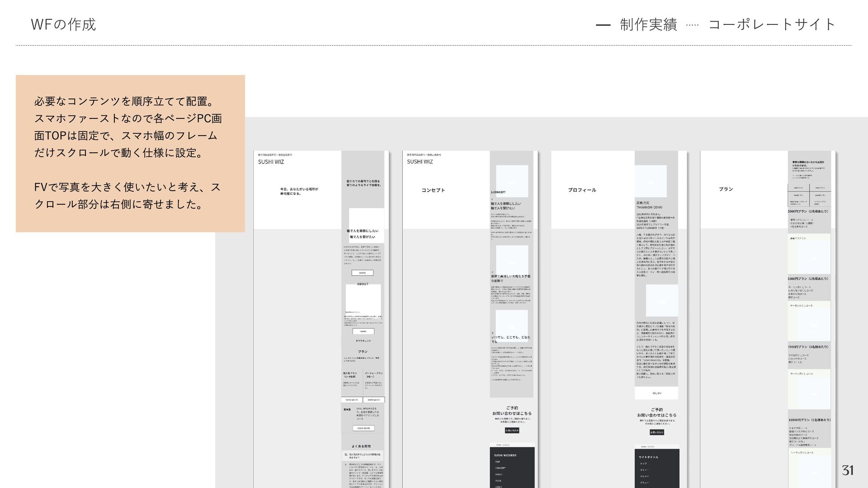Click VIEW MORE button in sake section
Image resolution: width=868 pixels, height=488 pixels.
[x=363, y=428]
